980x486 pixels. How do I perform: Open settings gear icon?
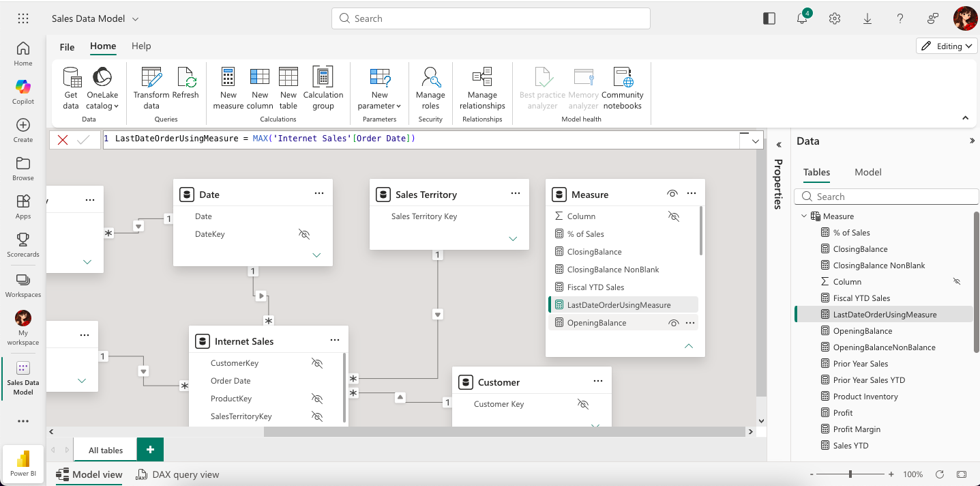tap(835, 18)
